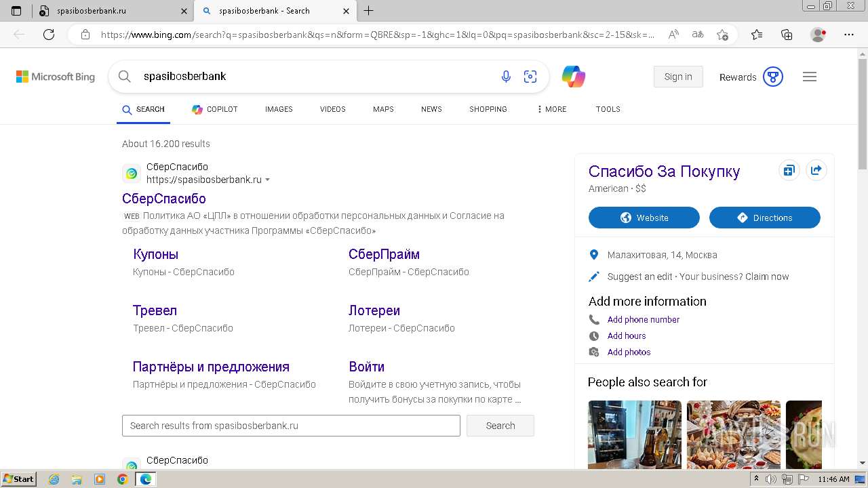Click the browser address bar URL

378,35
